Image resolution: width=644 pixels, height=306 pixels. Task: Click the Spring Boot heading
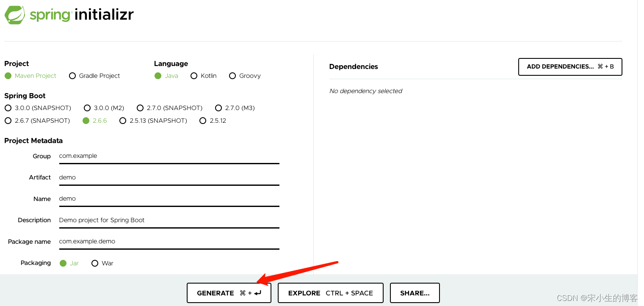click(25, 96)
